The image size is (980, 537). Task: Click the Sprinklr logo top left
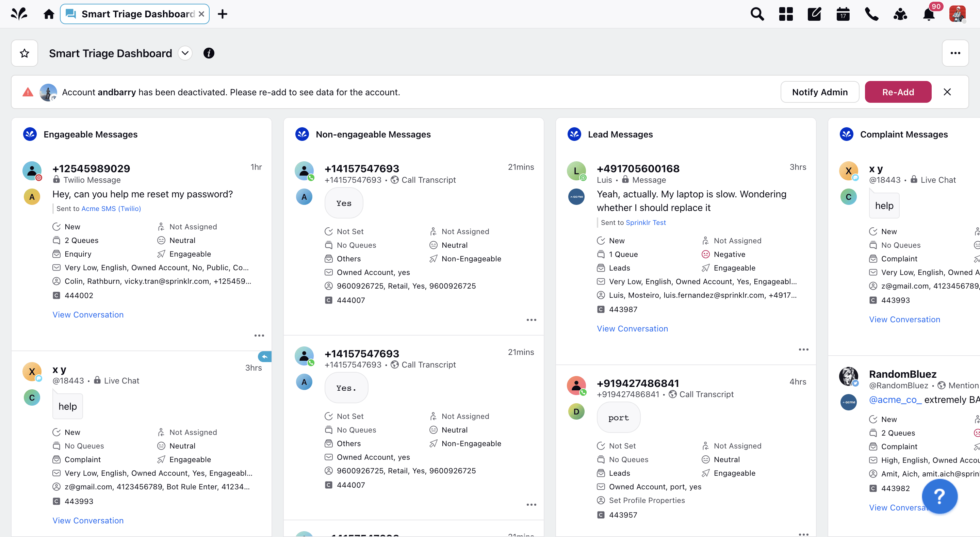19,14
